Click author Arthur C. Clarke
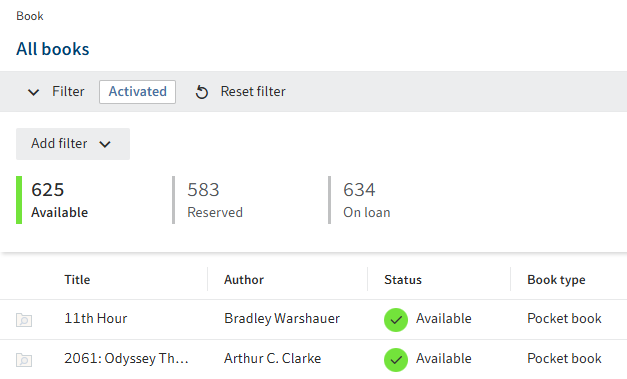This screenshot has width=627, height=379. 272,359
